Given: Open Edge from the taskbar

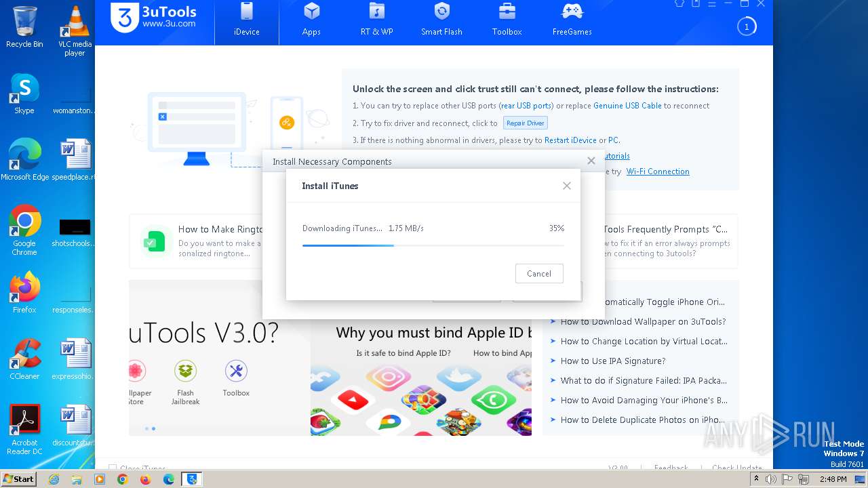Looking at the screenshot, I should [168, 479].
